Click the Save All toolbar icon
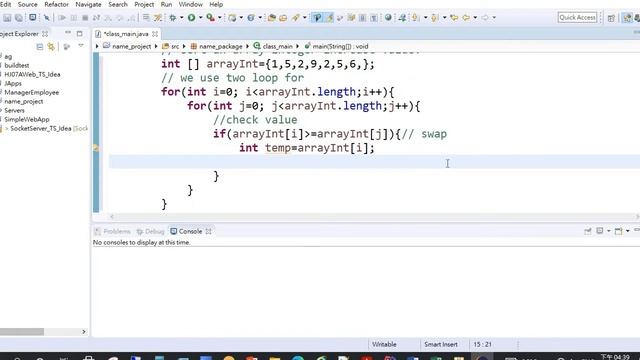Viewport: 640px width, 360px height. [19, 18]
